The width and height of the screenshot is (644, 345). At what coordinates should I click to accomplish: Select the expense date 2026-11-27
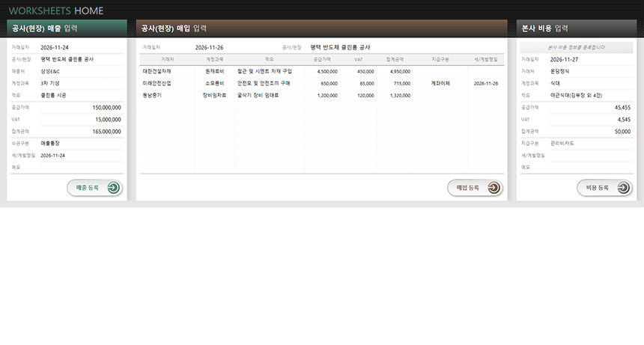click(x=591, y=59)
